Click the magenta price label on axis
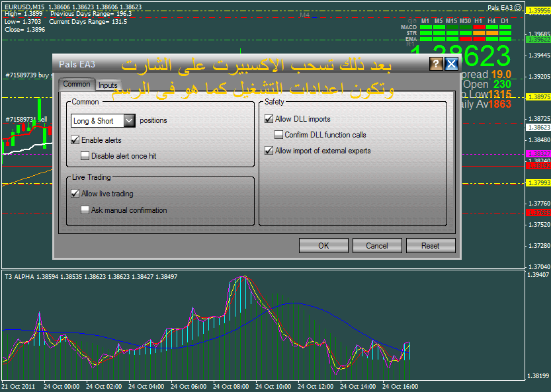This screenshot has height=392, width=551. tap(537, 153)
